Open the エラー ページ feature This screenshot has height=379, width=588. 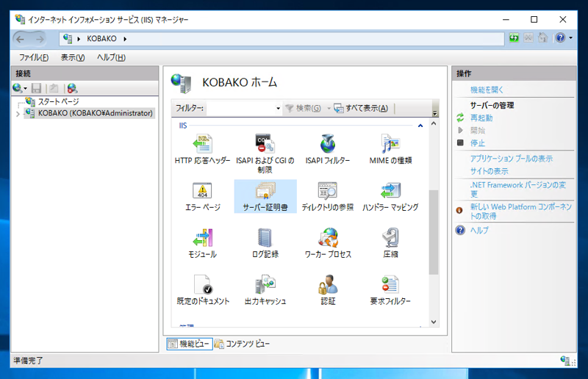pyautogui.click(x=203, y=196)
